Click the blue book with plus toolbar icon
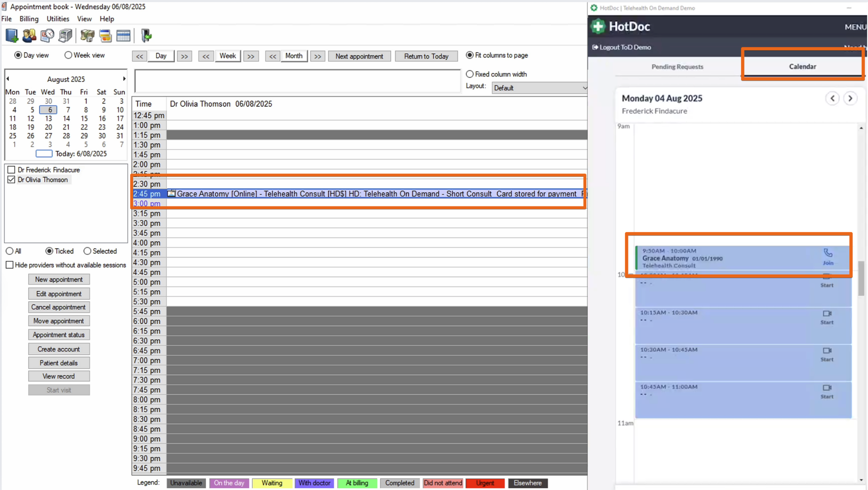The height and width of the screenshot is (490, 868). 12,36
